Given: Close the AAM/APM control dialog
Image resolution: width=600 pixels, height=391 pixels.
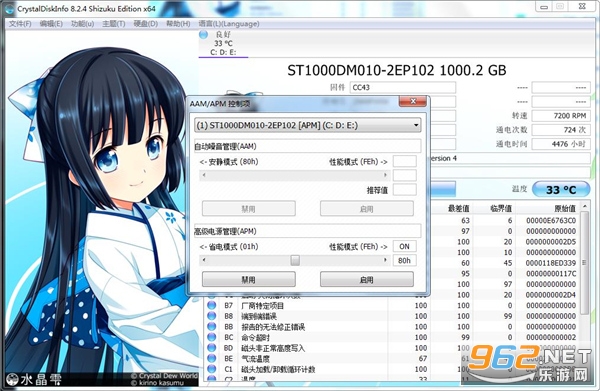Looking at the screenshot, I should coord(412,101).
